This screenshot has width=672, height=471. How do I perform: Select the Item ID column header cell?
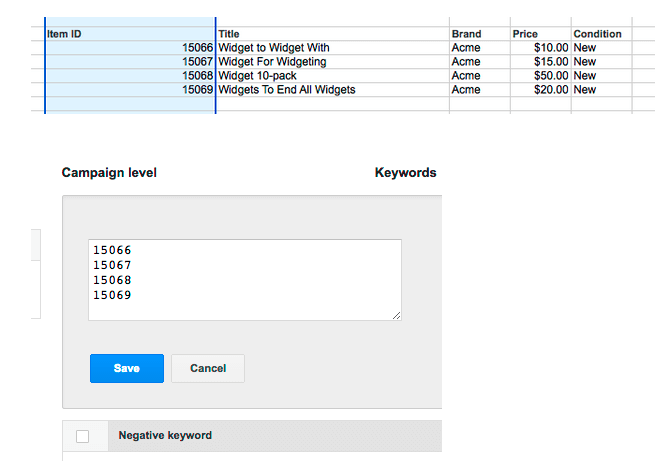(x=130, y=34)
